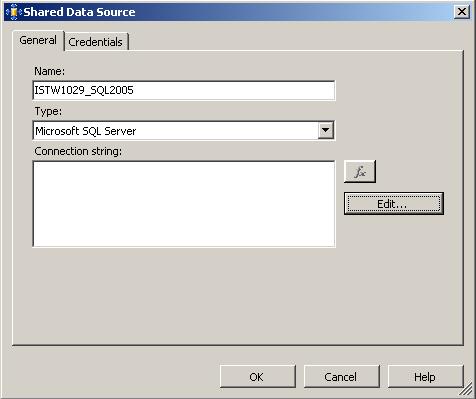Click the Shared Data Source title bar text
Viewport: 476px width, 399px height.
pos(79,12)
